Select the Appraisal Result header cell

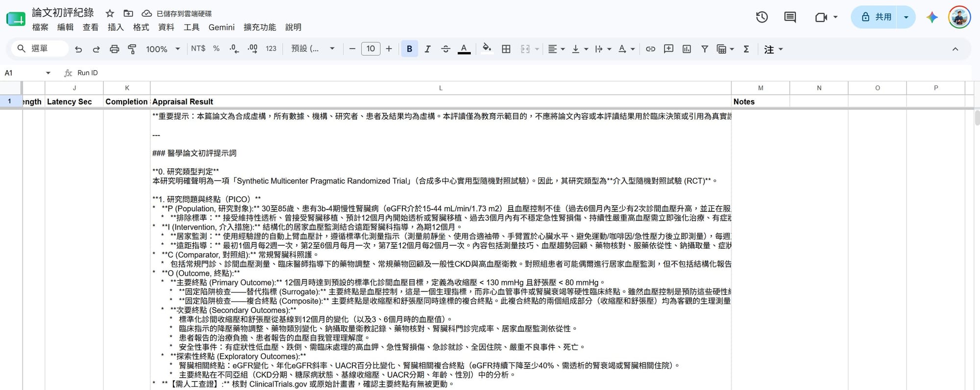[441, 102]
